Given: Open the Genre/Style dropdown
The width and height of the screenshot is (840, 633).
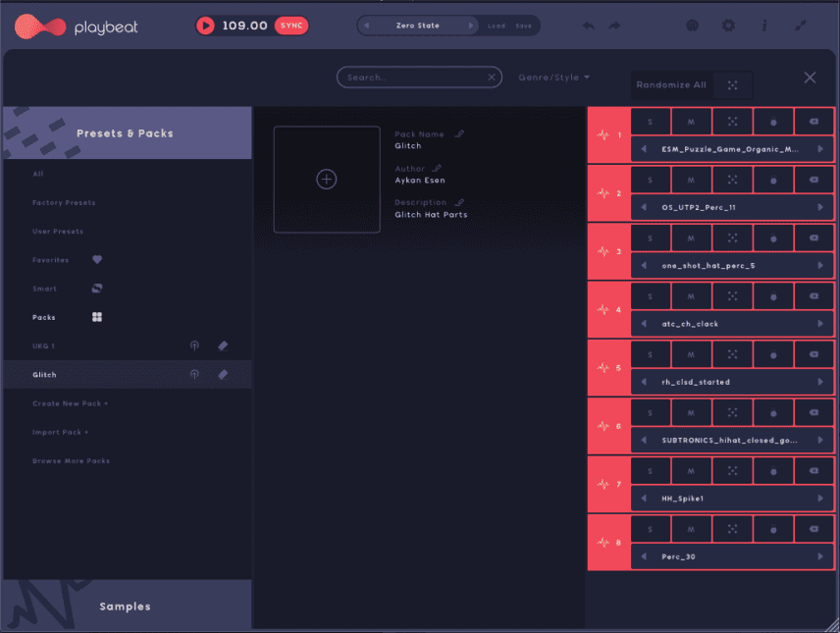Looking at the screenshot, I should click(553, 78).
